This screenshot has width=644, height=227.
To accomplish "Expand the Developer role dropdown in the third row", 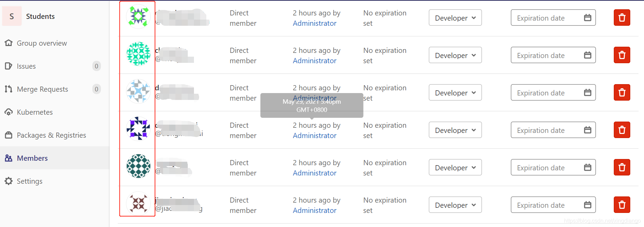I will pyautogui.click(x=455, y=93).
